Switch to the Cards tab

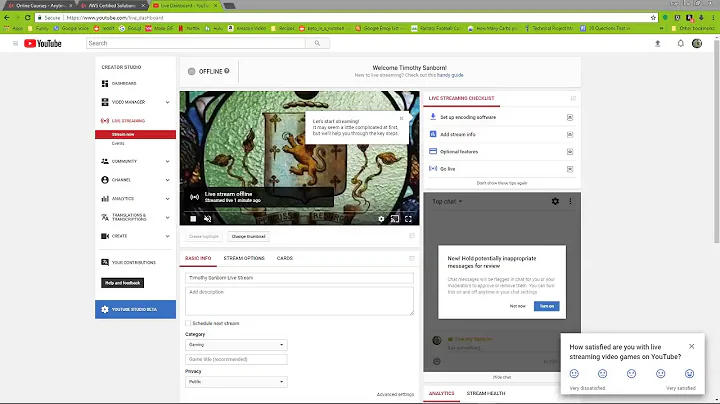pyautogui.click(x=285, y=258)
